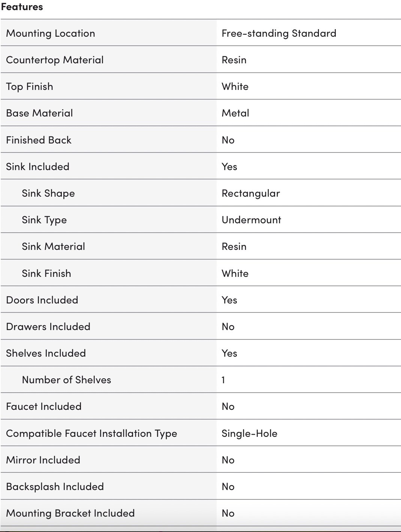Select the Mounting Location row label
401x532 pixels.
(51, 33)
